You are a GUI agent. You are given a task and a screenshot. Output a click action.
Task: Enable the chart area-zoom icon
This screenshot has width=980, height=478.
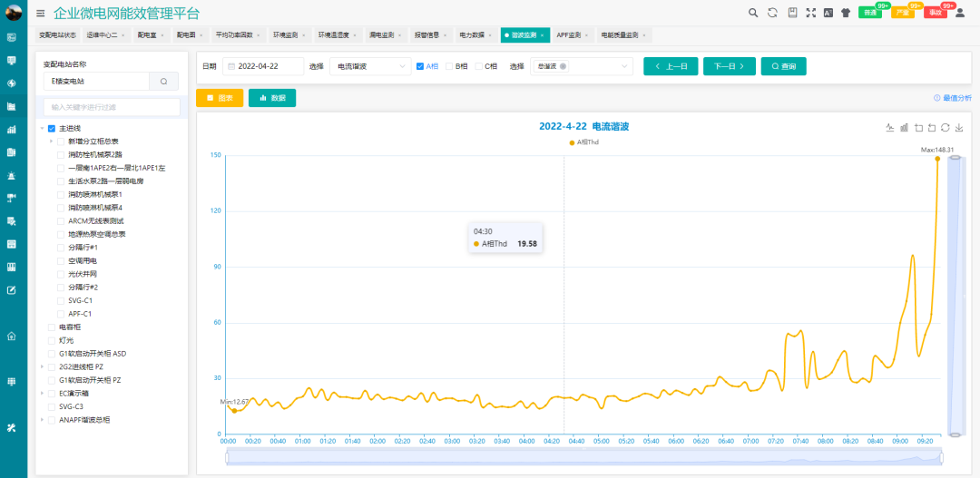(918, 128)
